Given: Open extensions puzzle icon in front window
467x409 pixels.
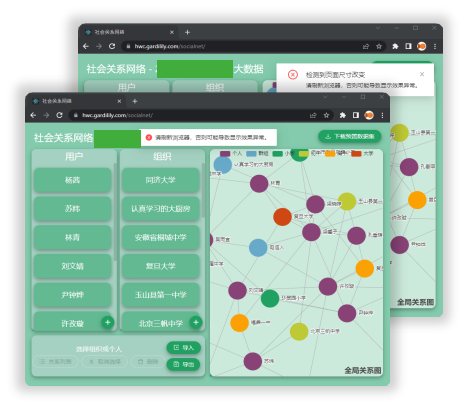Looking at the screenshot, I should click(343, 115).
